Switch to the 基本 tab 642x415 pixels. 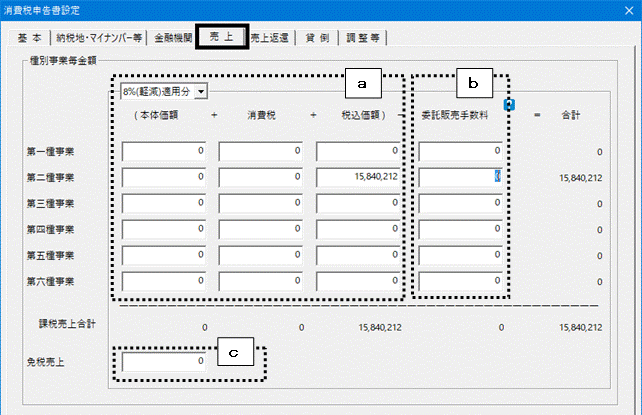pyautogui.click(x=29, y=38)
